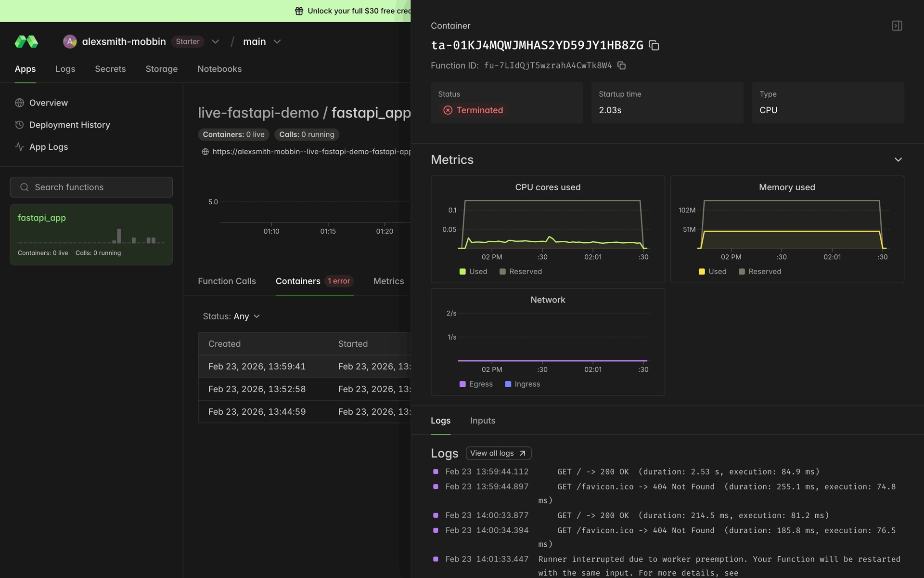The height and width of the screenshot is (578, 924).
Task: Switch to the Apps tab
Action: click(25, 69)
